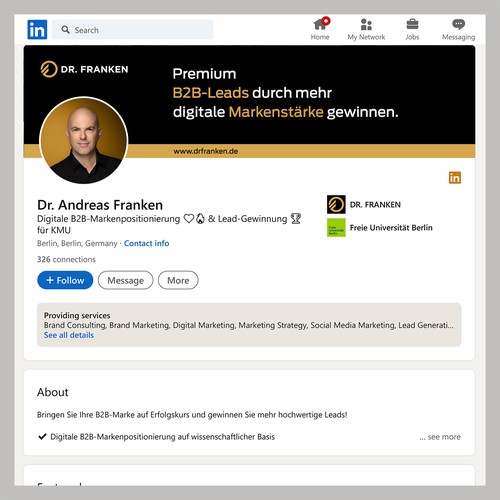Focus the Search input field
500x500 pixels.
132,30
